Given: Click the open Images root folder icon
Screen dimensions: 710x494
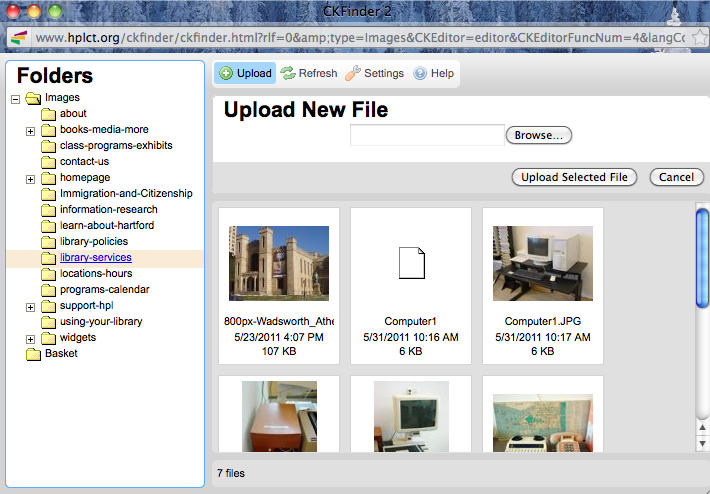Looking at the screenshot, I should (33, 98).
